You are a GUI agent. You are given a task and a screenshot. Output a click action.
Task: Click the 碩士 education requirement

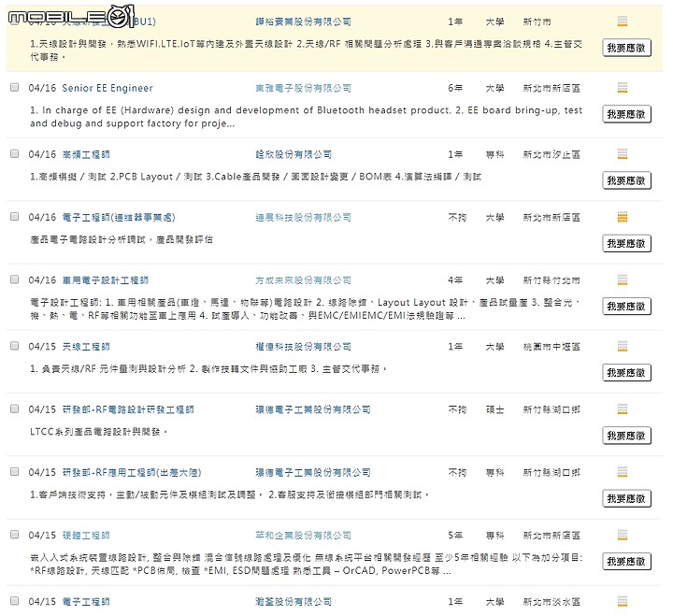pyautogui.click(x=494, y=409)
